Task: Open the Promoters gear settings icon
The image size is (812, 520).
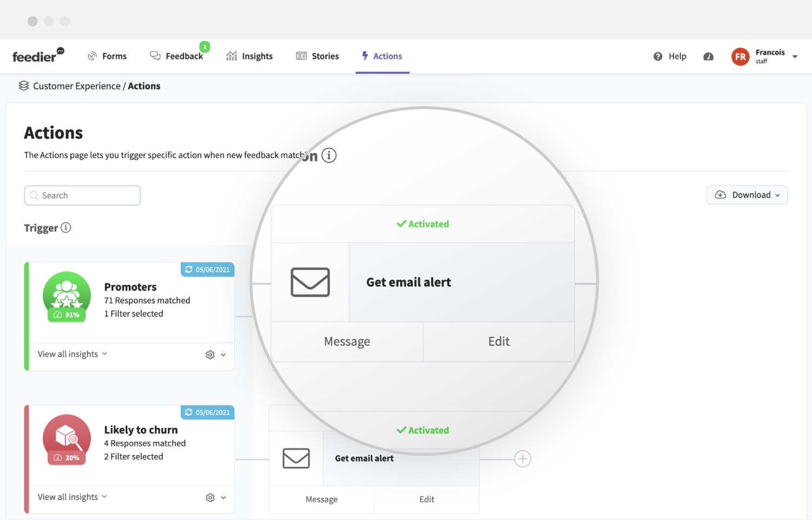Action: click(x=210, y=354)
